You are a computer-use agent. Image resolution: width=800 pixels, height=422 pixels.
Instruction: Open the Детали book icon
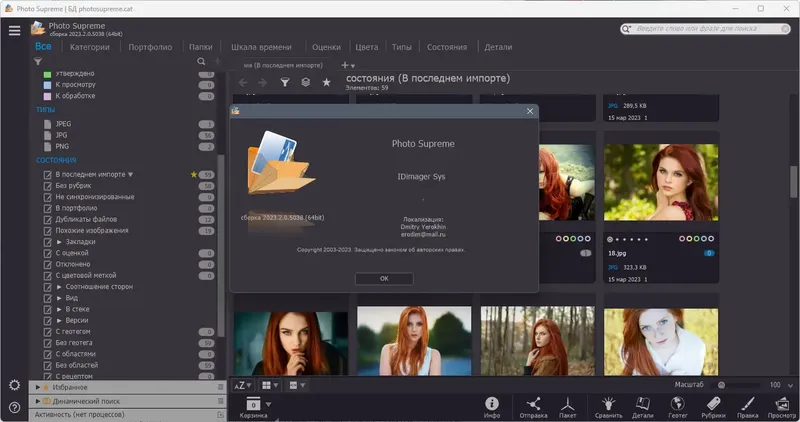pyautogui.click(x=642, y=407)
